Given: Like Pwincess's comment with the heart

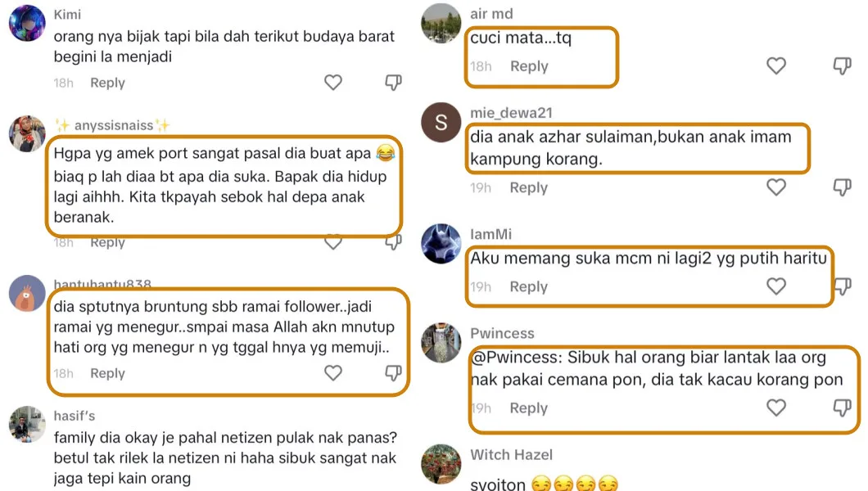Looking at the screenshot, I should tap(776, 408).
